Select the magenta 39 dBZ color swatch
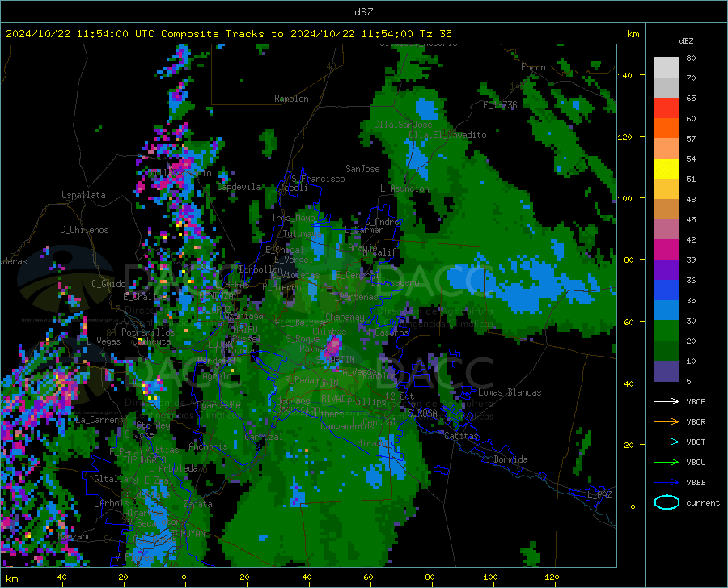This screenshot has width=728, height=588. click(x=667, y=250)
